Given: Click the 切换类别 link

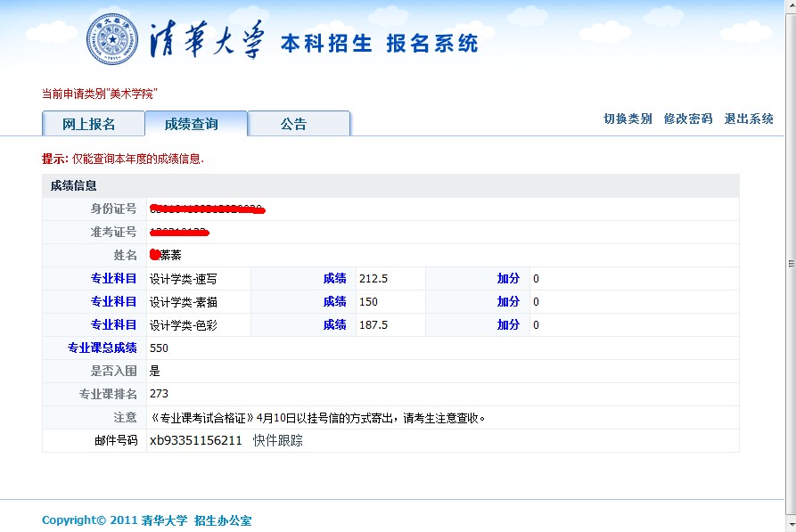Looking at the screenshot, I should pos(628,119).
